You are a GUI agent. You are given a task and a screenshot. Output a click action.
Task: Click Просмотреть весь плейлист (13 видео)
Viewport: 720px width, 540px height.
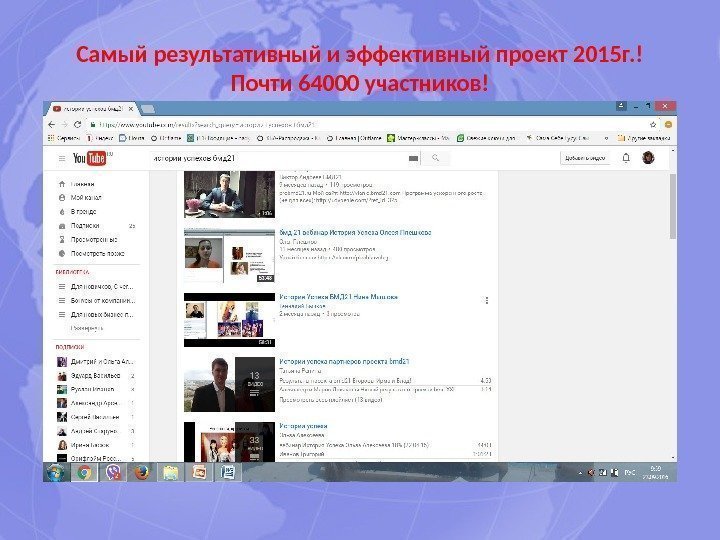pos(331,399)
